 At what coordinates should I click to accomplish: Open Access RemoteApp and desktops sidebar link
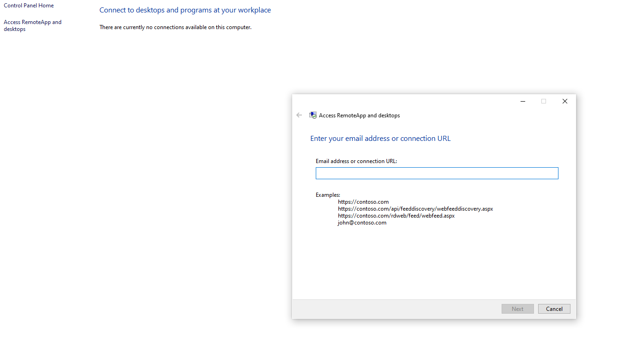[x=32, y=25]
